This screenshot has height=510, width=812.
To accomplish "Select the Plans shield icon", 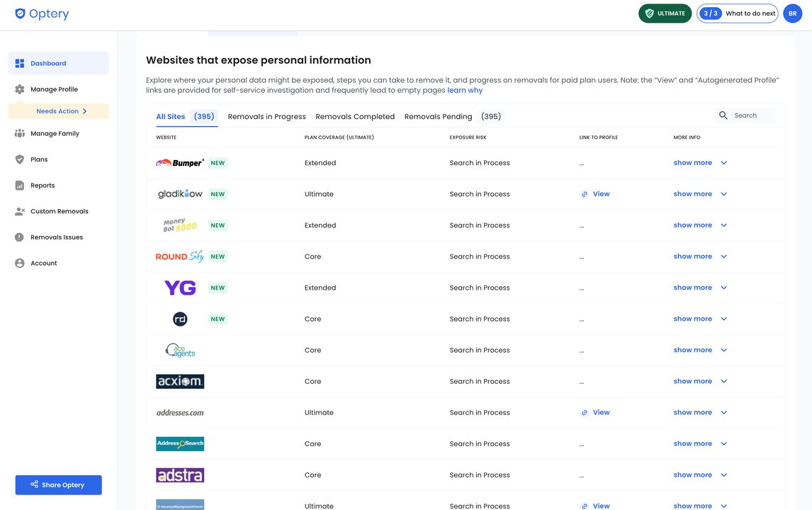I will coord(19,159).
